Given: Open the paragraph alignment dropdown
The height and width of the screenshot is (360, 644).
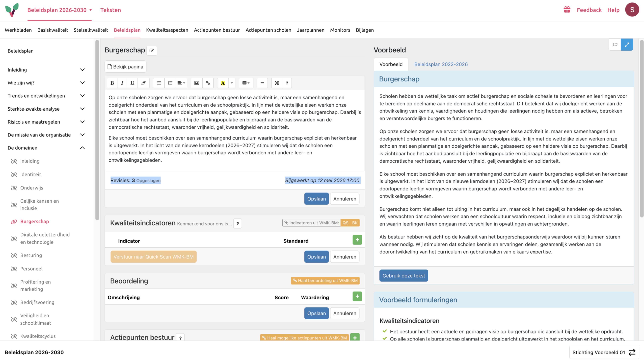Looking at the screenshot, I should [181, 83].
